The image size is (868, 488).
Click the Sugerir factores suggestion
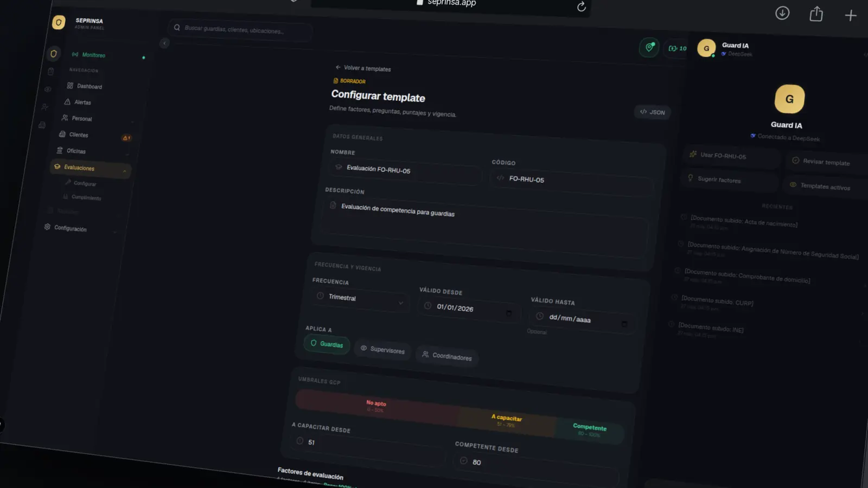pyautogui.click(x=729, y=181)
